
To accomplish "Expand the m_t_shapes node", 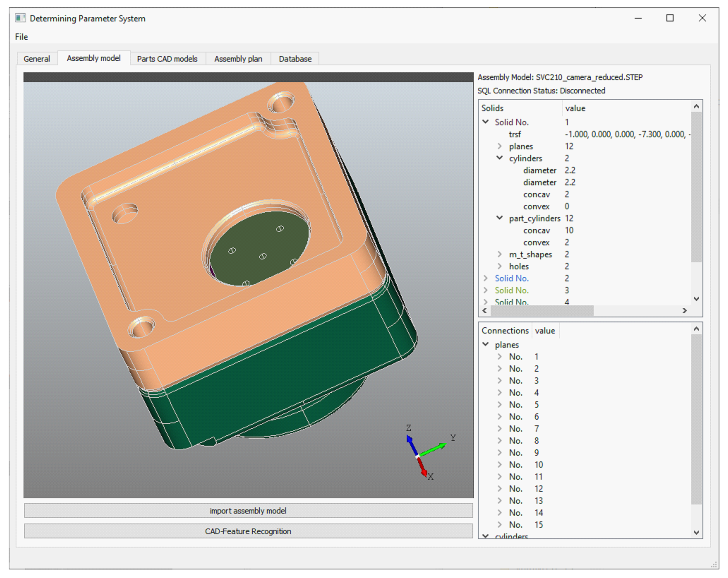I will [500, 254].
